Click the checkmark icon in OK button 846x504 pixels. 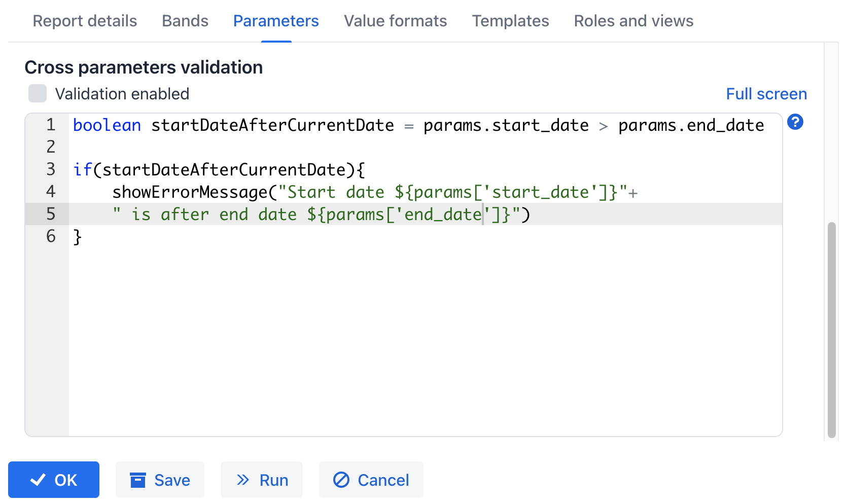coord(38,479)
